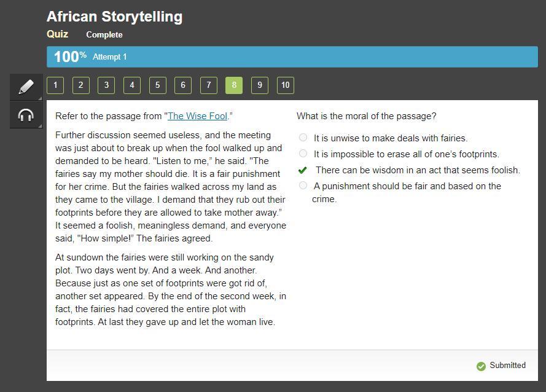Screen dimensions: 546x392
Task: Select 'punishment should be fair' option
Action: click(x=303, y=186)
